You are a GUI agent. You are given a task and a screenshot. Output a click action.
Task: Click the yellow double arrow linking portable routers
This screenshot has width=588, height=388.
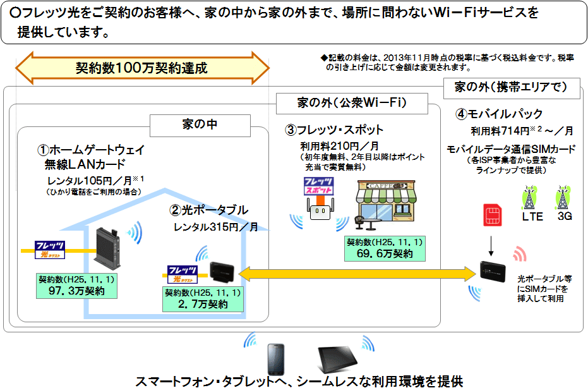(357, 274)
